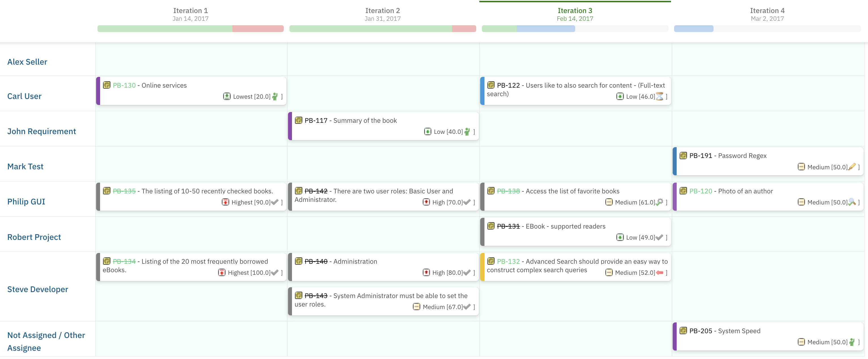The height and width of the screenshot is (359, 868).
Task: Click the Medium priority icon on PB-205
Action: pyautogui.click(x=801, y=342)
